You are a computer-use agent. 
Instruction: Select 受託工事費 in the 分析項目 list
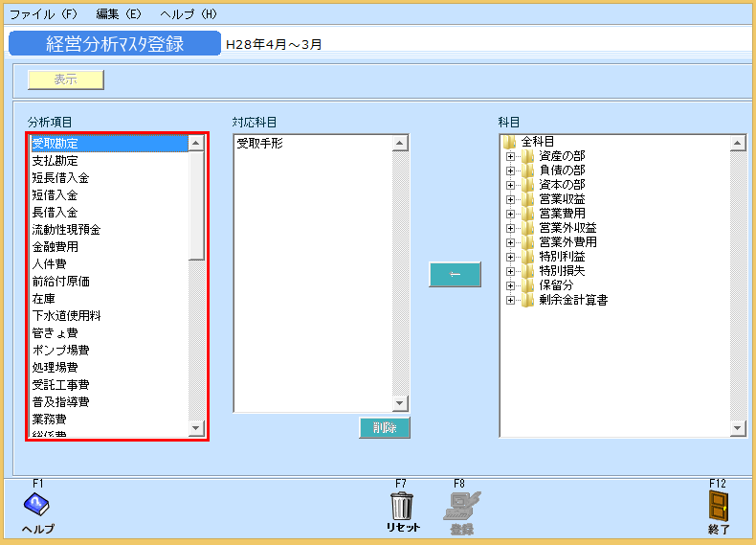pos(109,385)
